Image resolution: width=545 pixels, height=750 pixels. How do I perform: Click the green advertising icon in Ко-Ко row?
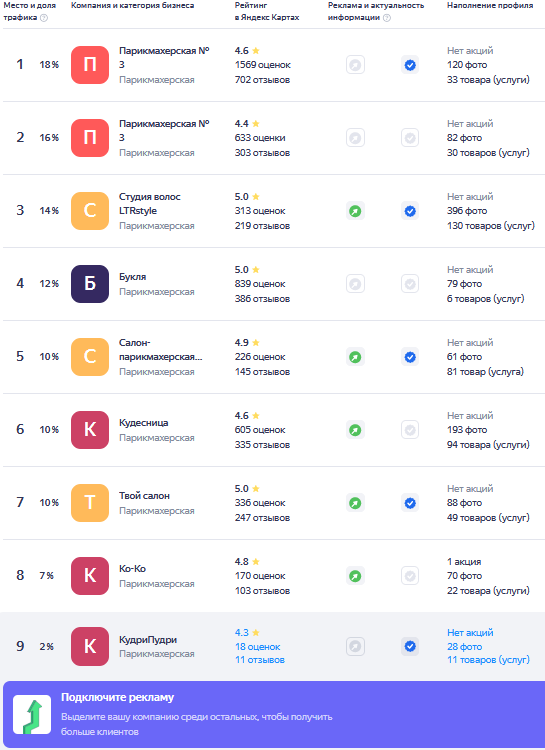tap(355, 576)
